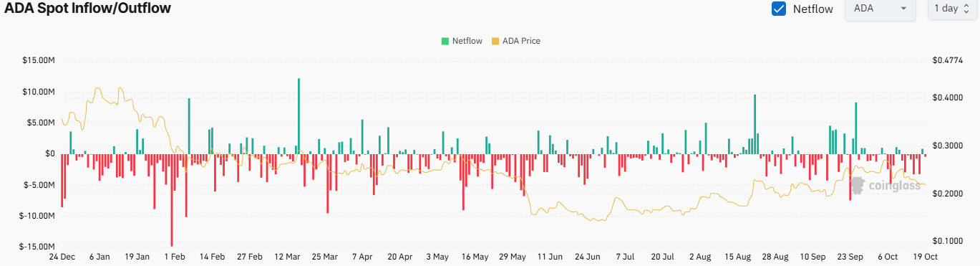Click the 29 May date label

(513, 257)
